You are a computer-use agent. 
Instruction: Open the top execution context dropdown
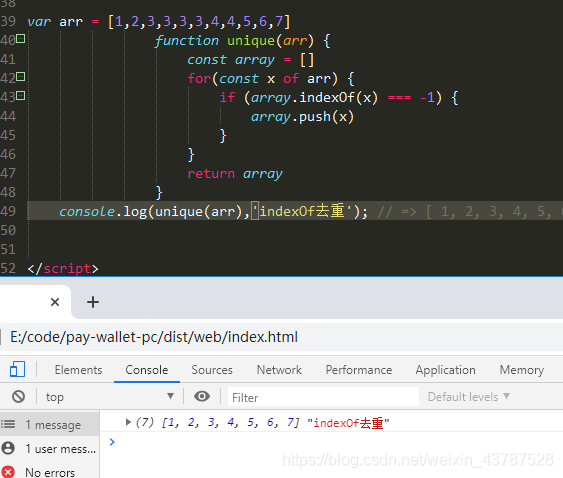(110, 397)
